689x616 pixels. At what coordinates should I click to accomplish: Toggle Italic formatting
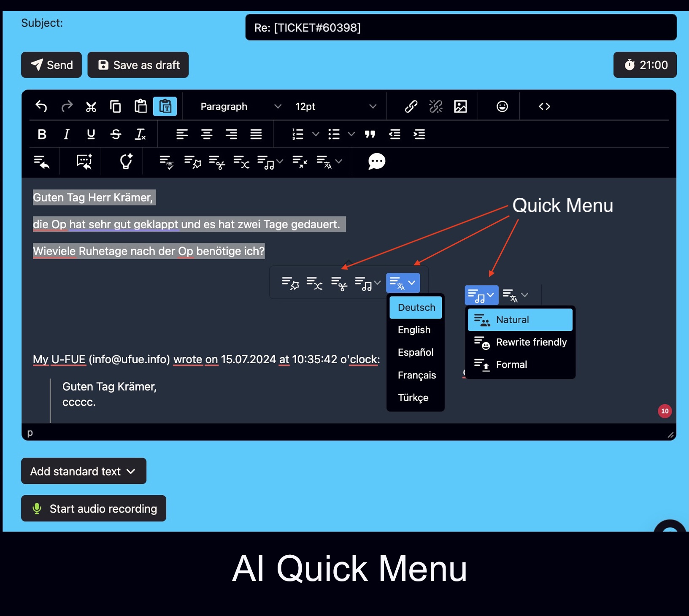point(66,134)
